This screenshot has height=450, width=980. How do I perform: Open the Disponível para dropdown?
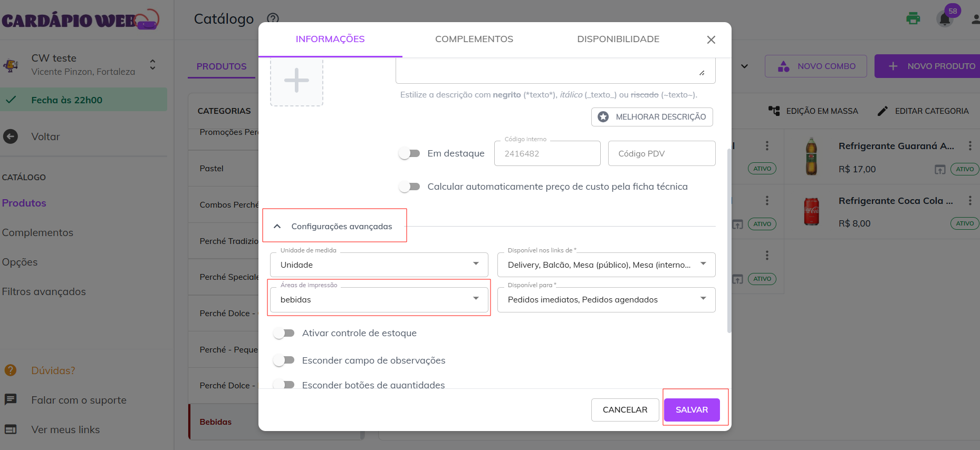coord(606,299)
